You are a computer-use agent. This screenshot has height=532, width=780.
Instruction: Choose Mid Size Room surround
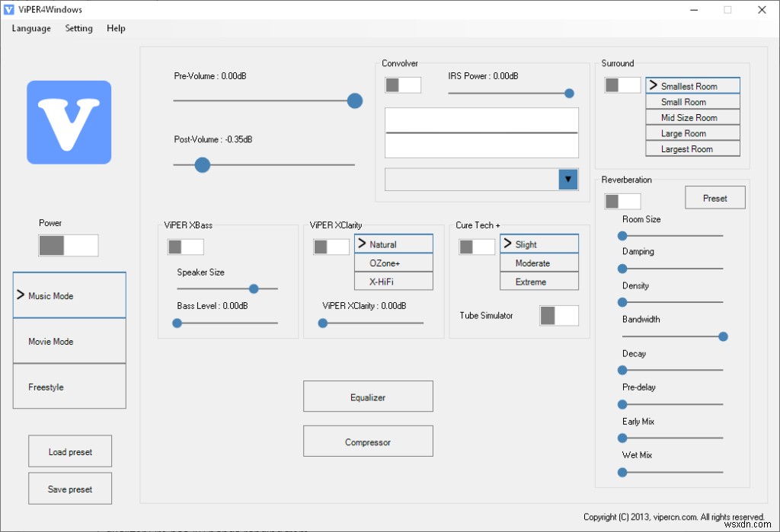(x=693, y=117)
